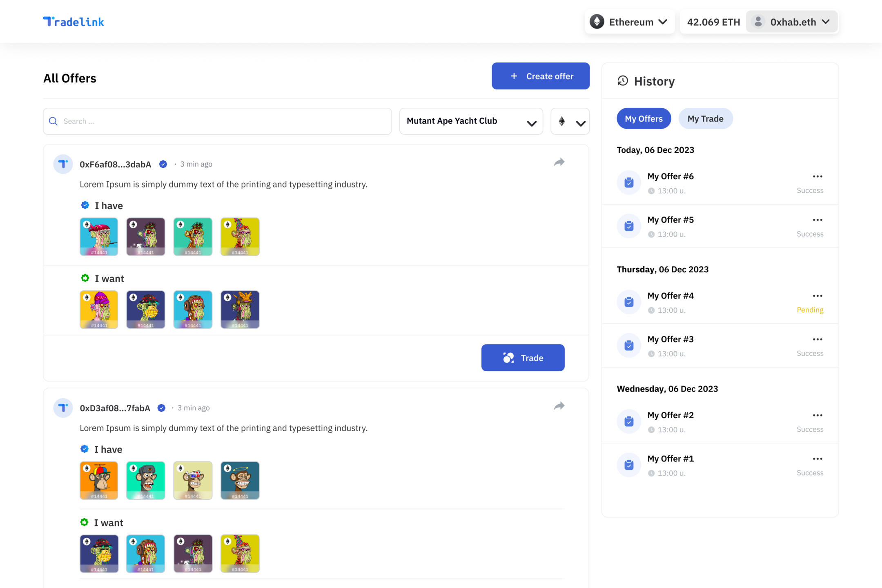Select the My Offers tab
This screenshot has width=882, height=588.
644,119
